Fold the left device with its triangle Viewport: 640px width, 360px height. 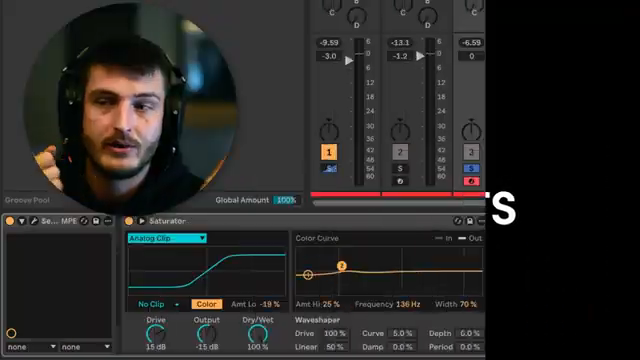(22, 221)
